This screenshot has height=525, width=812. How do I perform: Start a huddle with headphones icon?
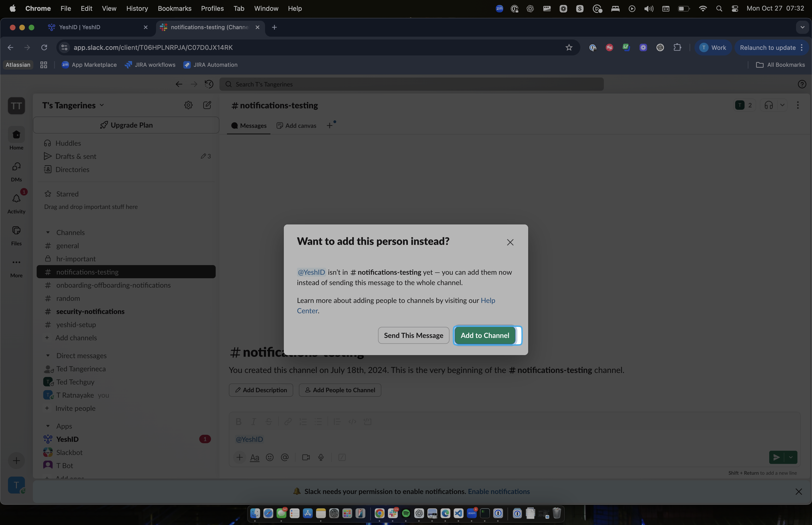click(769, 105)
